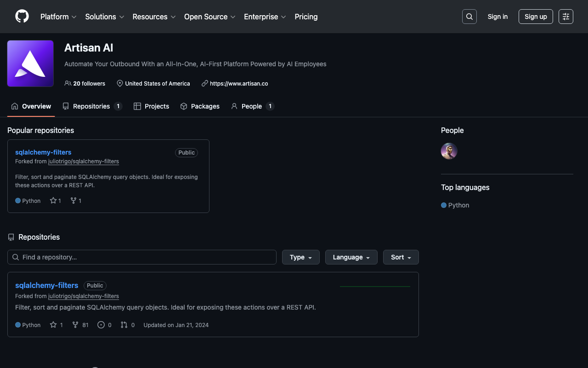Click the fork icon showing 81 forks

tap(75, 325)
